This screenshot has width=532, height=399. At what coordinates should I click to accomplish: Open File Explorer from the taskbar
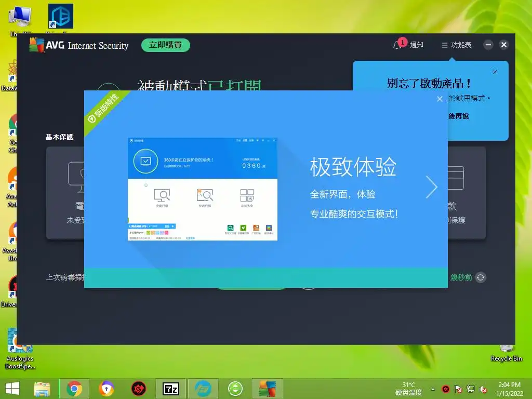pos(42,389)
